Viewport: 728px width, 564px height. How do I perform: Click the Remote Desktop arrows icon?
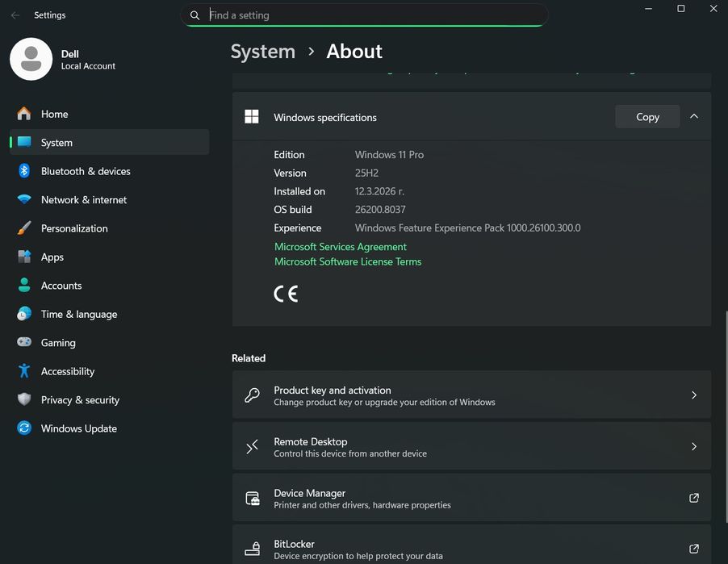click(252, 446)
